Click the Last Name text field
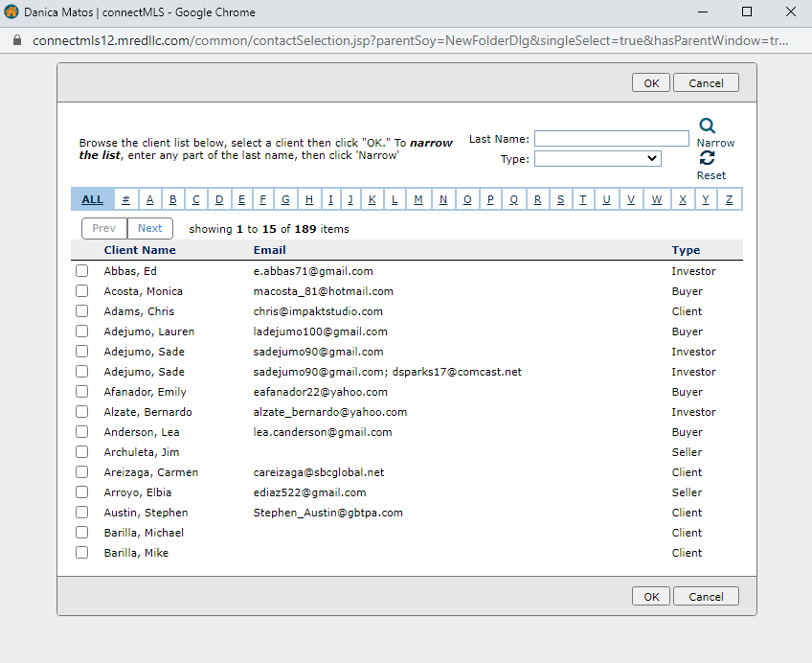 pyautogui.click(x=611, y=139)
